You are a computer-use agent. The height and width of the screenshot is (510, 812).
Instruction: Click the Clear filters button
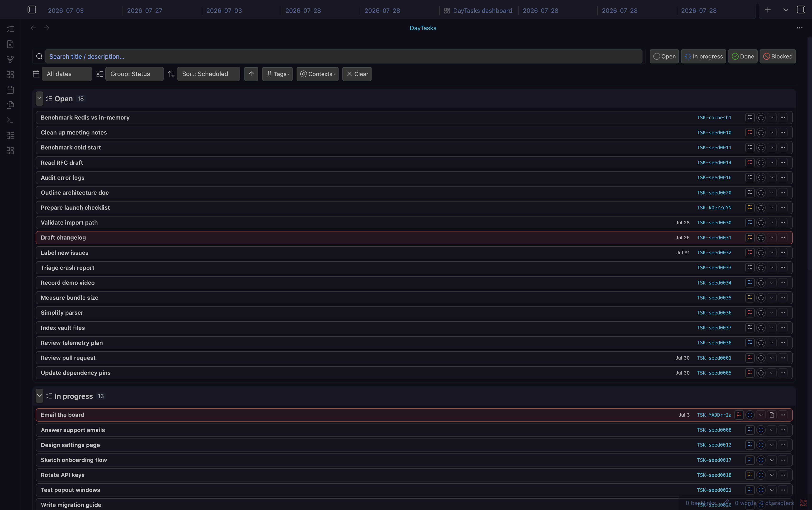tap(357, 74)
